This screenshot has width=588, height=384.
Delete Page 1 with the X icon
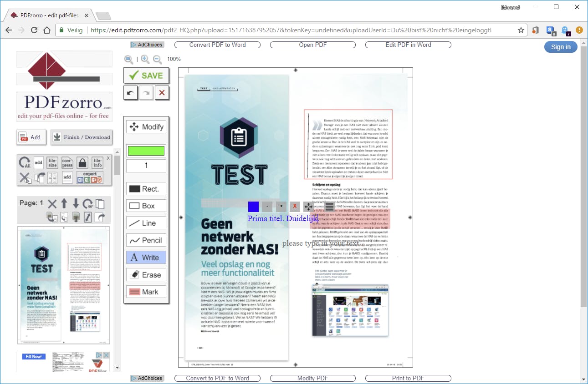click(x=52, y=204)
